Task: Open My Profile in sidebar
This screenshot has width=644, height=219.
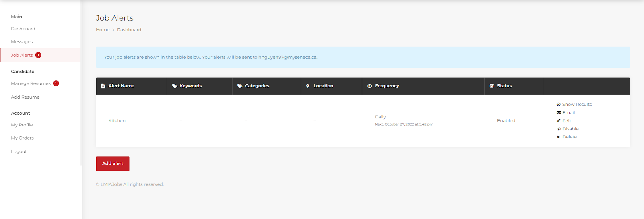Action: tap(22, 125)
